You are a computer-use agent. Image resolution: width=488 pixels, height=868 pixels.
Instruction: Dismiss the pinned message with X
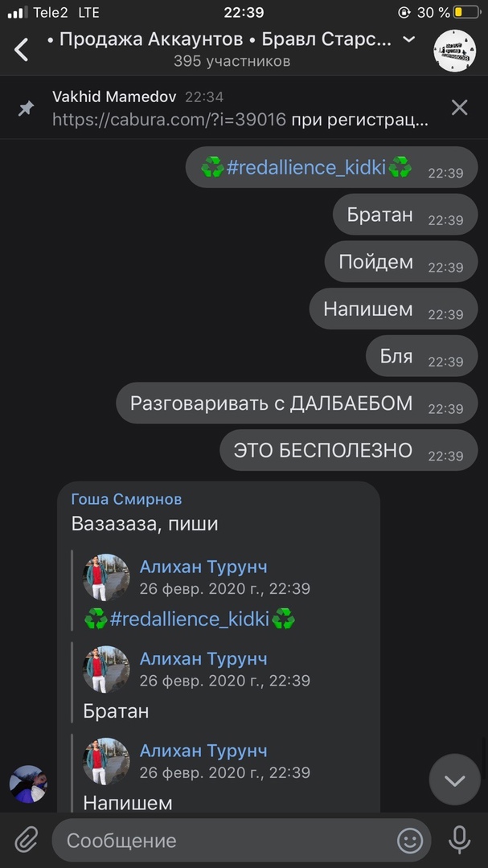click(x=459, y=108)
